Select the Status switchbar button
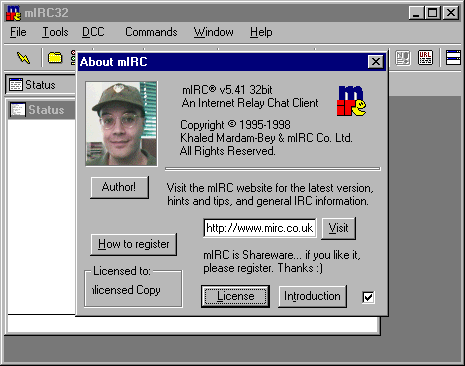 tap(40, 85)
